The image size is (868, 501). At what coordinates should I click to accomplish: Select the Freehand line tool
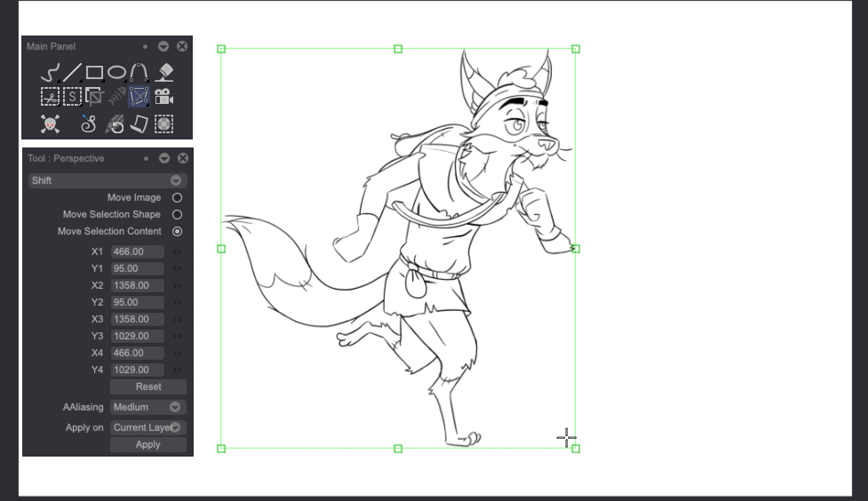tap(51, 72)
